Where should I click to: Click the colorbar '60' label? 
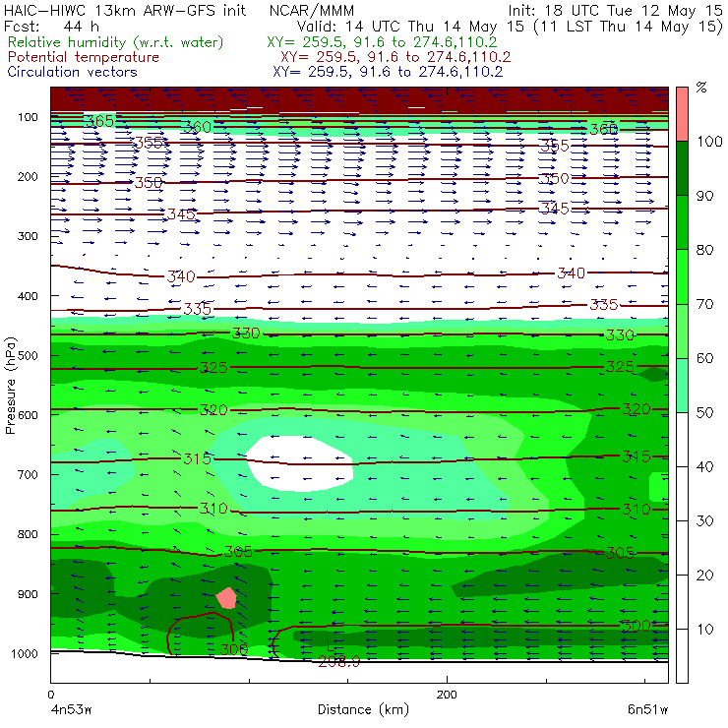pyautogui.click(x=704, y=358)
